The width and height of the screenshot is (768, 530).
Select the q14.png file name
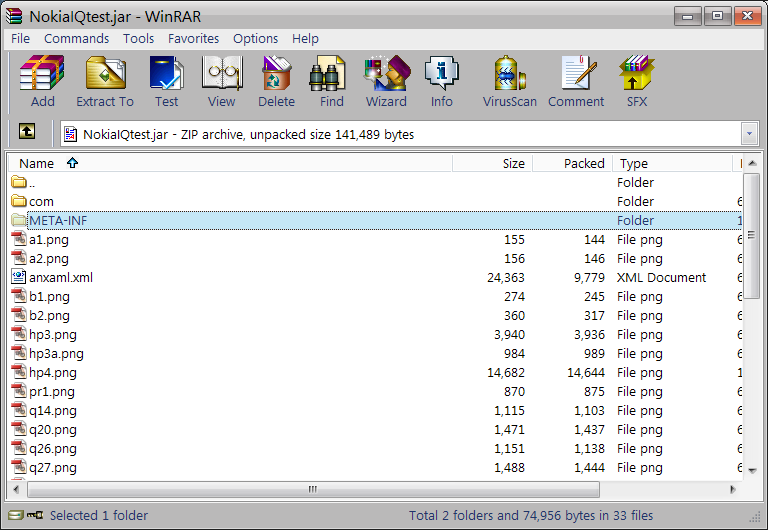click(x=53, y=411)
